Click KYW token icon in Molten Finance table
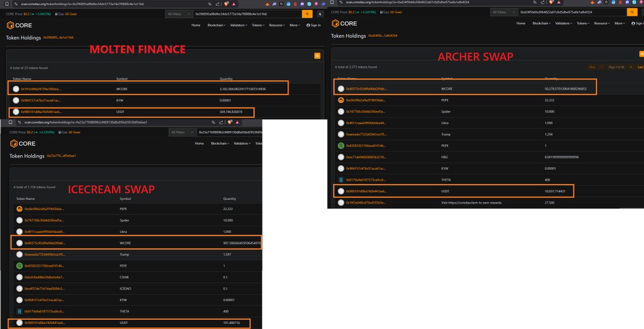The width and height of the screenshot is (644, 329). point(16,100)
